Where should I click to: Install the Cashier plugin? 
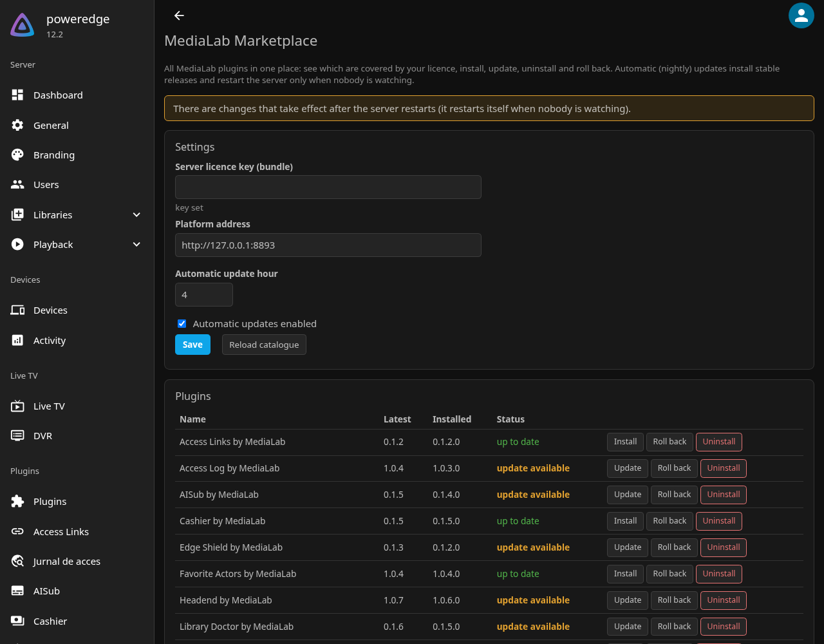click(x=625, y=521)
